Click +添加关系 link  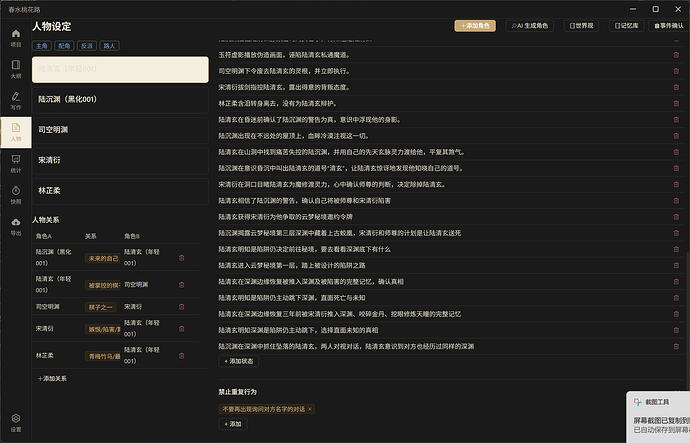pos(52,378)
